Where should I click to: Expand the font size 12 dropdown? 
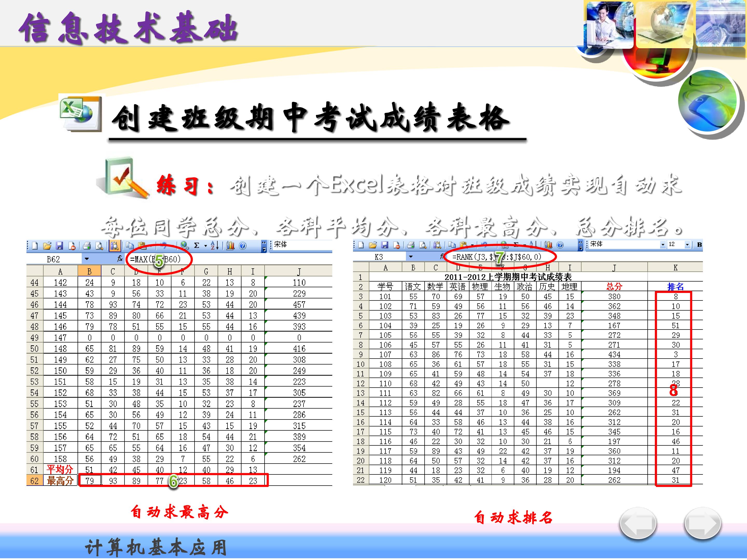687,245
